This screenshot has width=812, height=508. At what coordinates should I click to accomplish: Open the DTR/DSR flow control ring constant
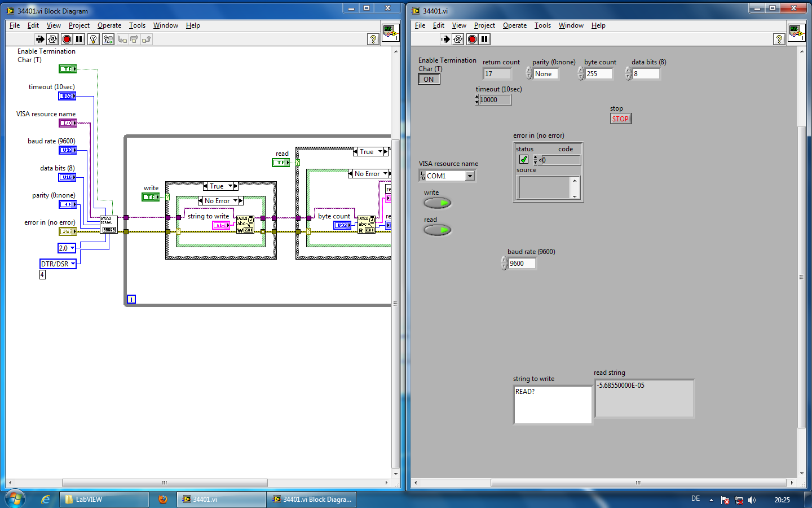pos(58,264)
